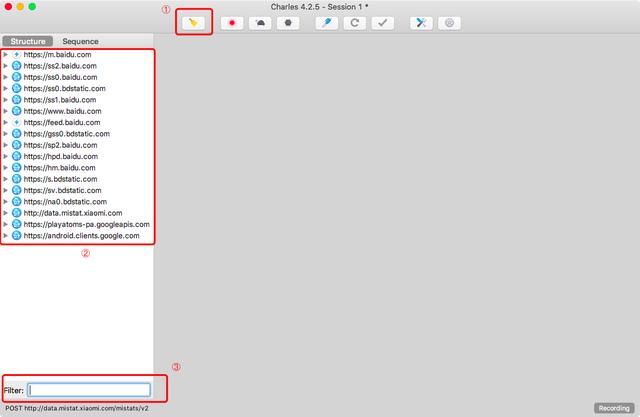Screen dimensions: 640x417
Task: Click globe icon beside https://hm.baidu.com
Action: pyautogui.click(x=17, y=168)
